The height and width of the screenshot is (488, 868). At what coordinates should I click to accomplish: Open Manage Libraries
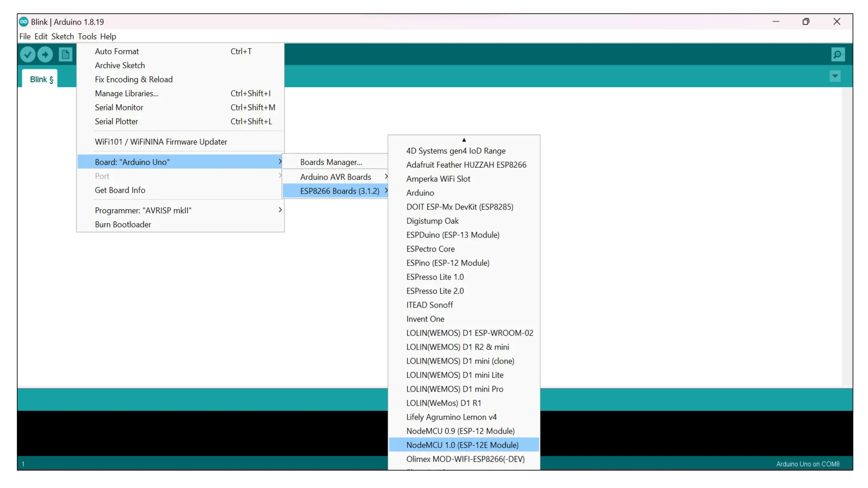click(126, 94)
